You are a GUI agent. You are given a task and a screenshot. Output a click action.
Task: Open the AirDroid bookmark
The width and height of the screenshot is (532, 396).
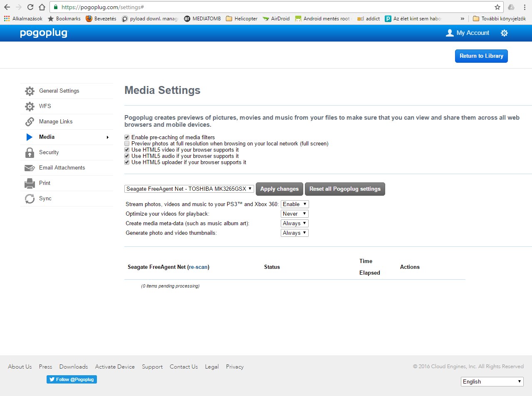click(x=276, y=19)
